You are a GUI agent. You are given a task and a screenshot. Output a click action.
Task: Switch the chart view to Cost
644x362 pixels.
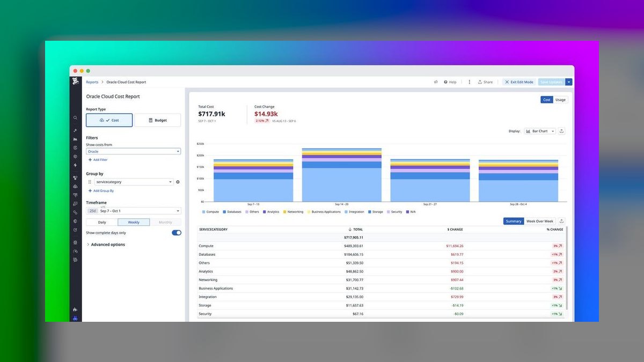547,100
